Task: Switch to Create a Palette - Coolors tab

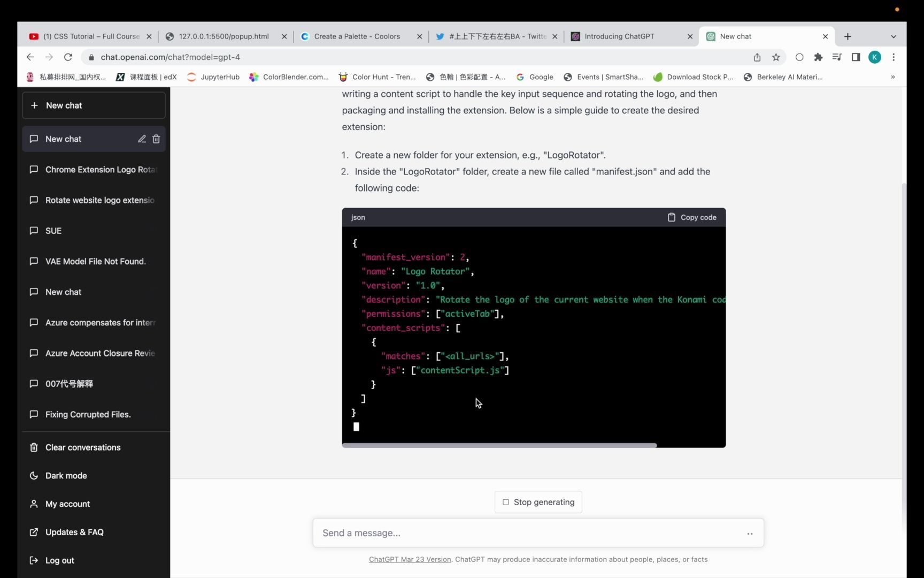Action: tap(357, 36)
